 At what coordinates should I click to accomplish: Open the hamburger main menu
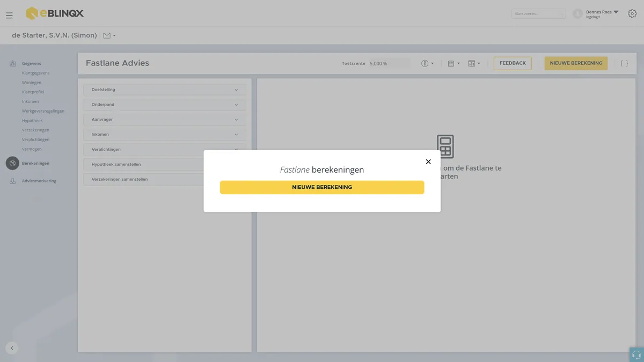(x=9, y=16)
